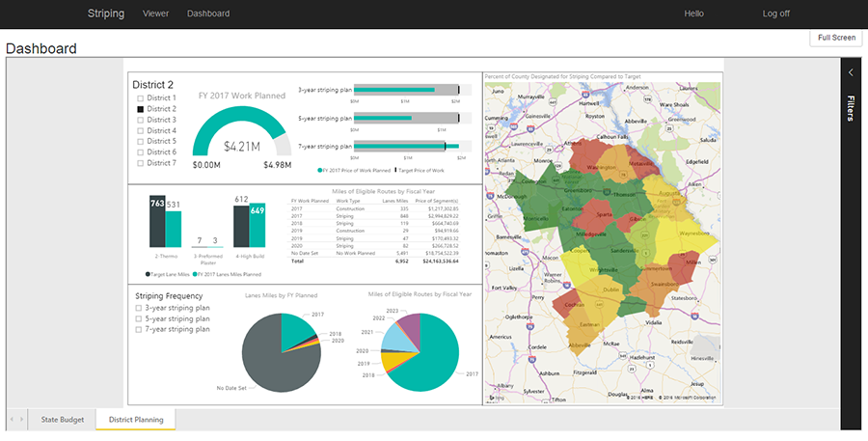The height and width of the screenshot is (441, 868).
Task: Check the District 4 checkbox
Action: click(140, 130)
